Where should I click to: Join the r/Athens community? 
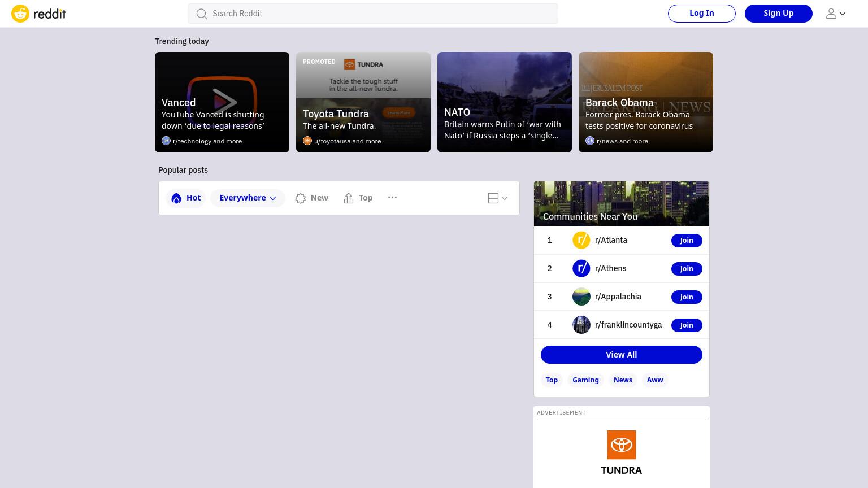click(x=687, y=269)
